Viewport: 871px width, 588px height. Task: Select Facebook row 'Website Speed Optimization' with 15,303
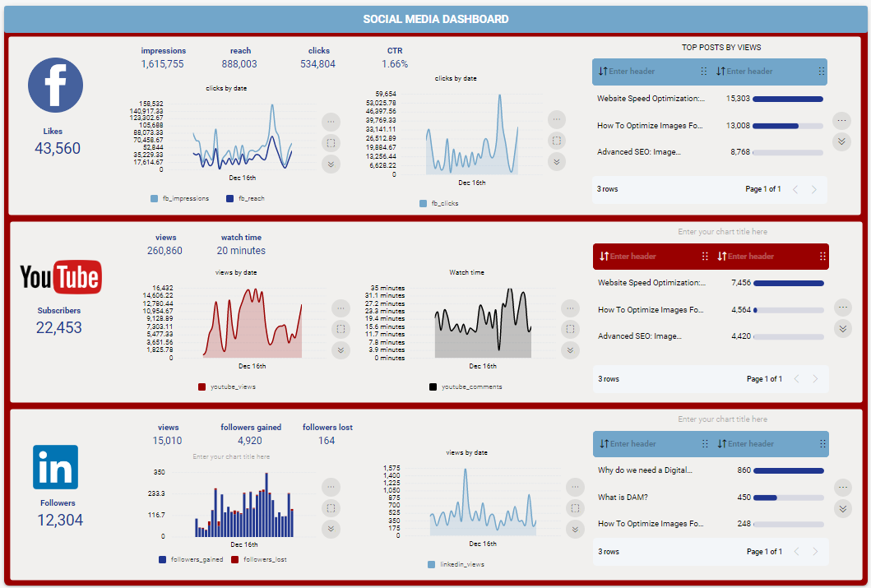(x=709, y=99)
